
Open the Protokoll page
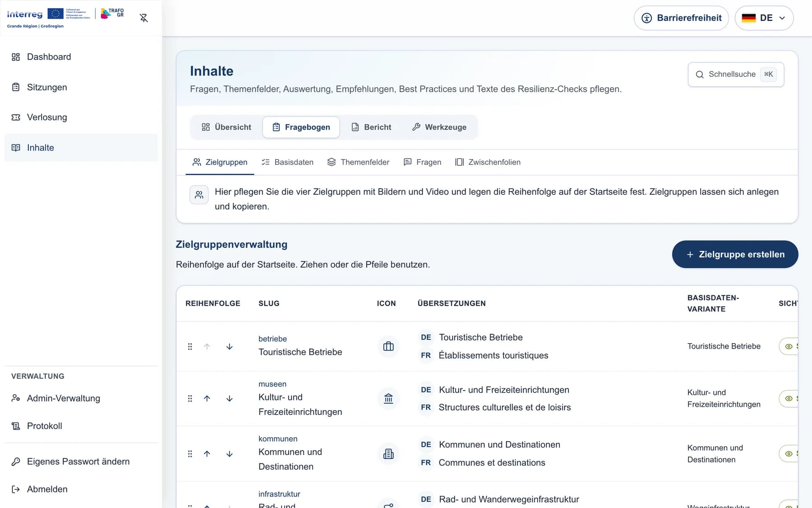[x=81, y=426]
